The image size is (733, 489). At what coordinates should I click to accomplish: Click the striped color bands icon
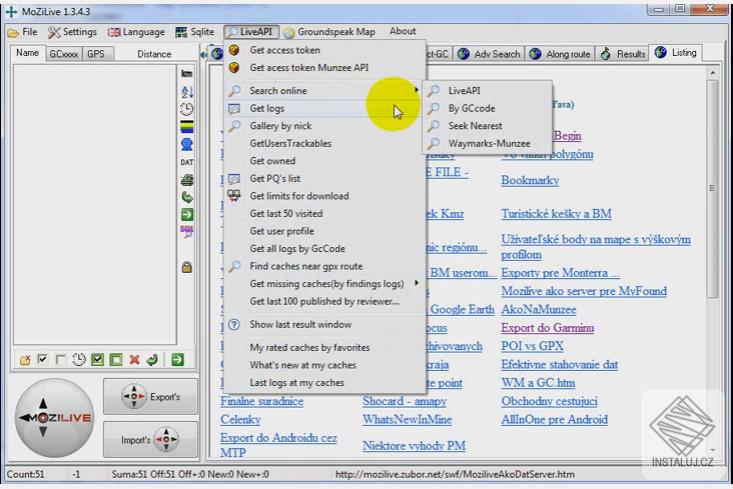(187, 127)
